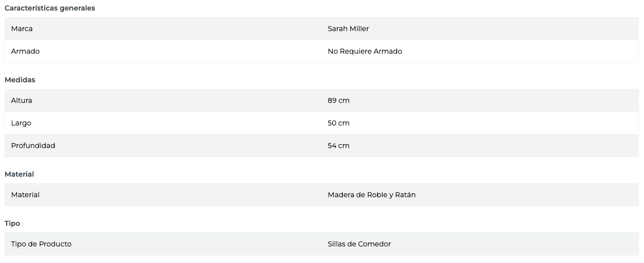Viewport: 644px width, 263px height.
Task: Click the 'Características generales' section heading
Action: click(50, 8)
